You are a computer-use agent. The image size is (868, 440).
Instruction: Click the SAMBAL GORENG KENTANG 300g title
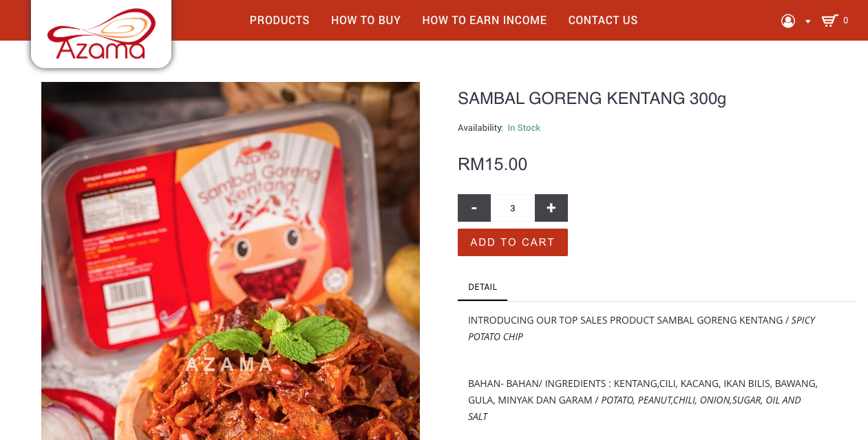(x=592, y=98)
